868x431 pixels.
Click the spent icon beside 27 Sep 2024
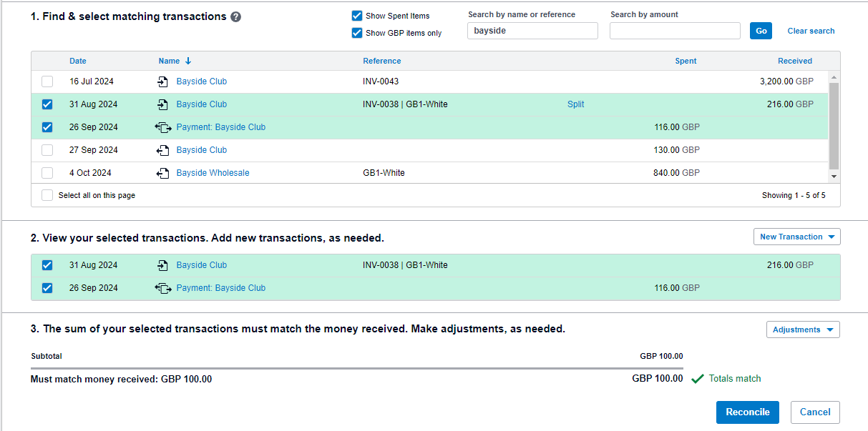tap(162, 150)
